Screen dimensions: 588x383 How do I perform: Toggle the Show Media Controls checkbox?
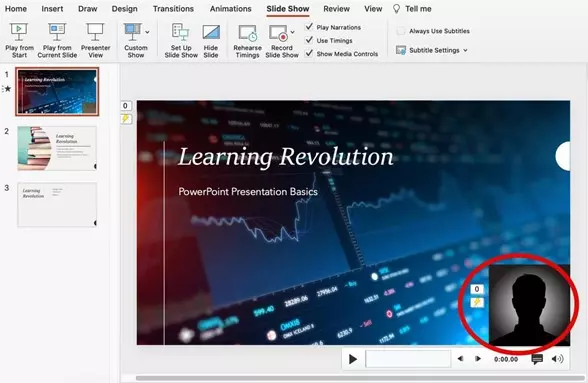coord(309,53)
